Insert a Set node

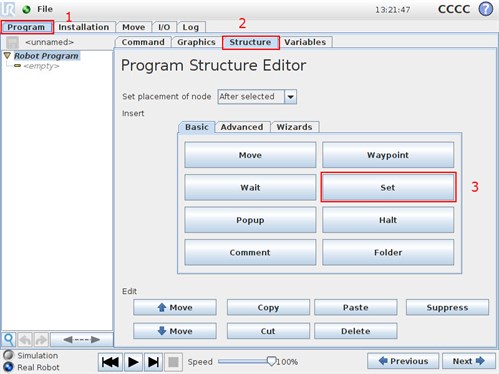click(388, 187)
